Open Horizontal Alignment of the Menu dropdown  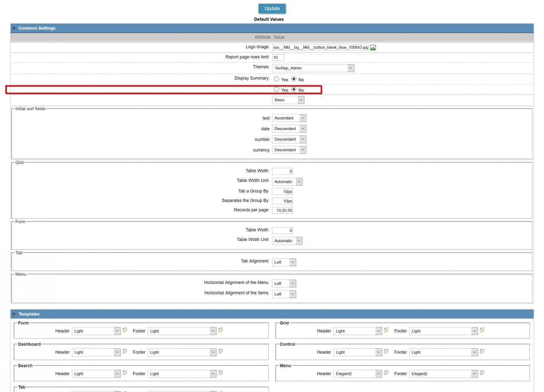284,283
